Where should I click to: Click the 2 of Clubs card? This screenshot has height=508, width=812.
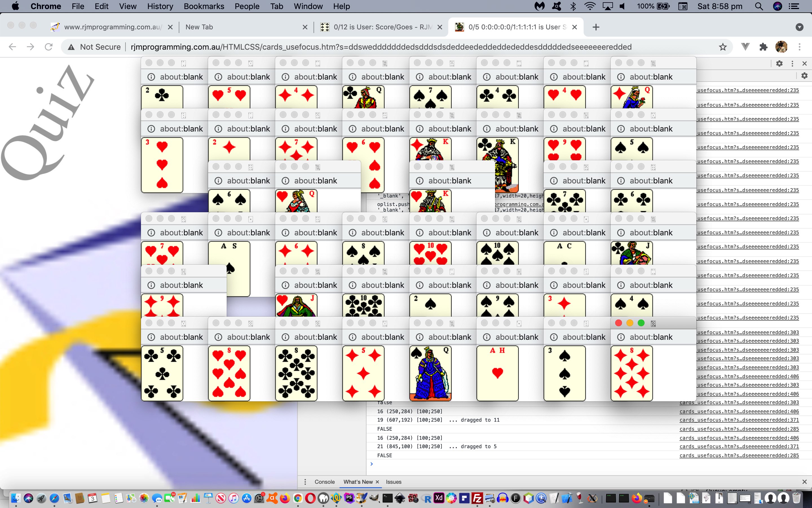point(162,97)
